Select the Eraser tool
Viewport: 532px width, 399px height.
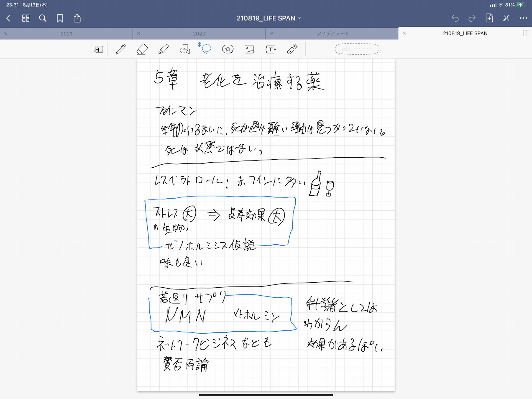click(x=142, y=49)
